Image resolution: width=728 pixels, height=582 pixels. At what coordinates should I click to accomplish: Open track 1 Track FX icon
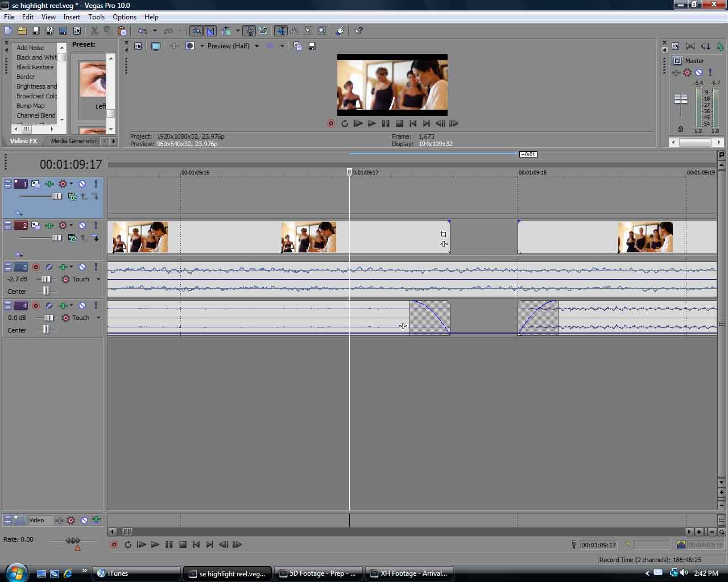[49, 184]
